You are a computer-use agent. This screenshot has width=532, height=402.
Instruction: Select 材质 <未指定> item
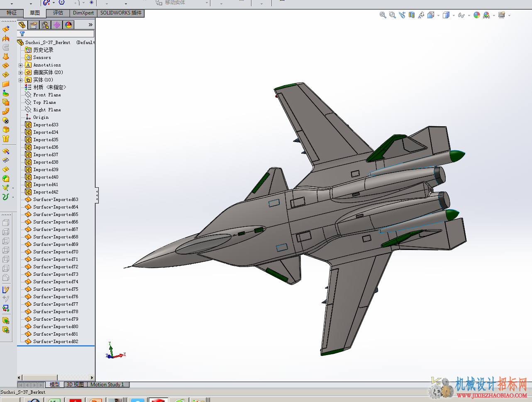[x=50, y=87]
